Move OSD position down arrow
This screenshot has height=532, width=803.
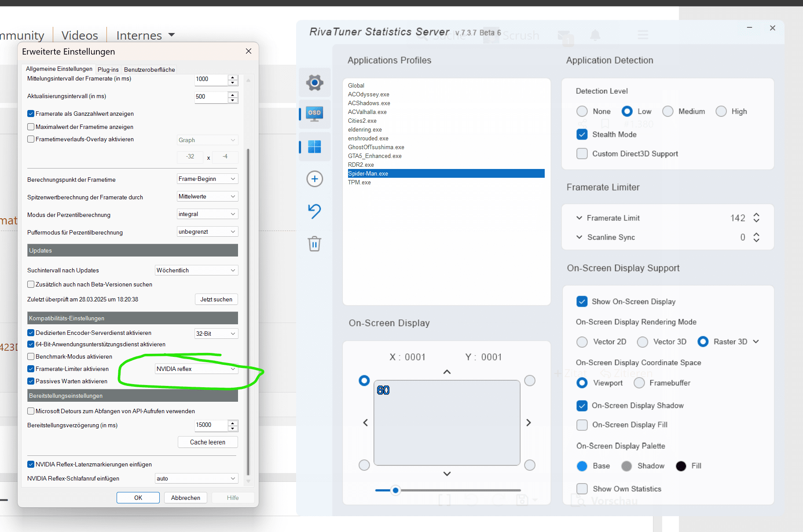(x=447, y=474)
